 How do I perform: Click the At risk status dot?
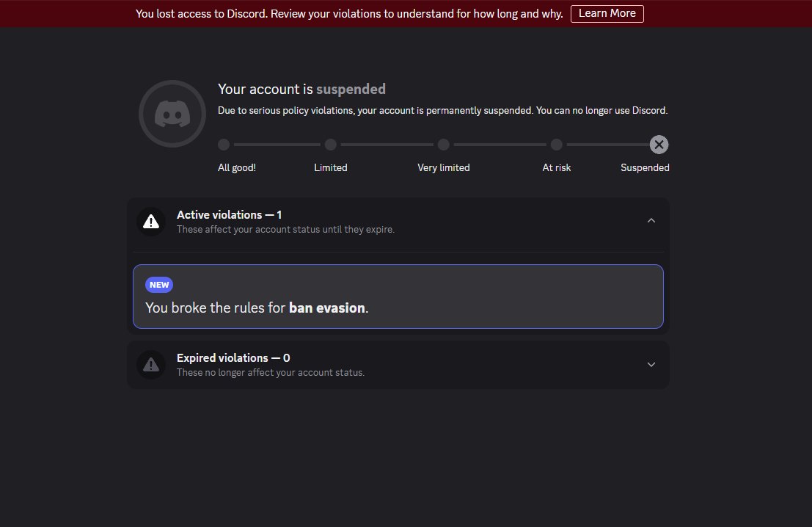(x=556, y=145)
